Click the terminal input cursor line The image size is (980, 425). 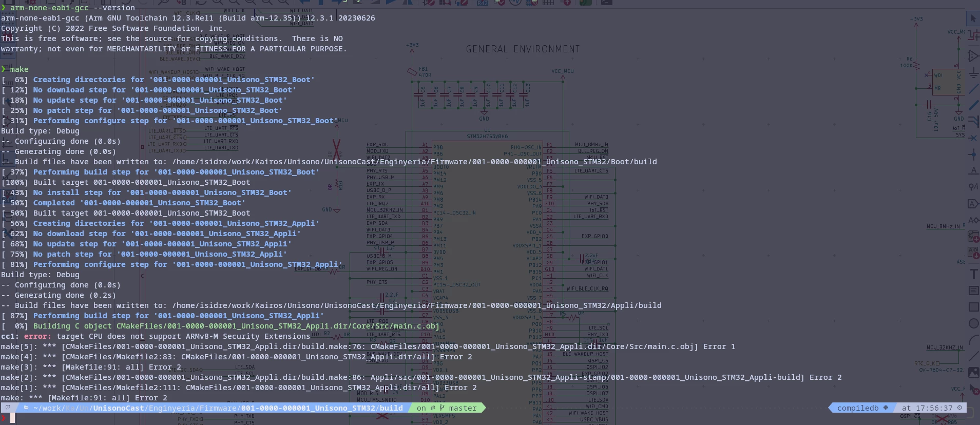[13, 418]
